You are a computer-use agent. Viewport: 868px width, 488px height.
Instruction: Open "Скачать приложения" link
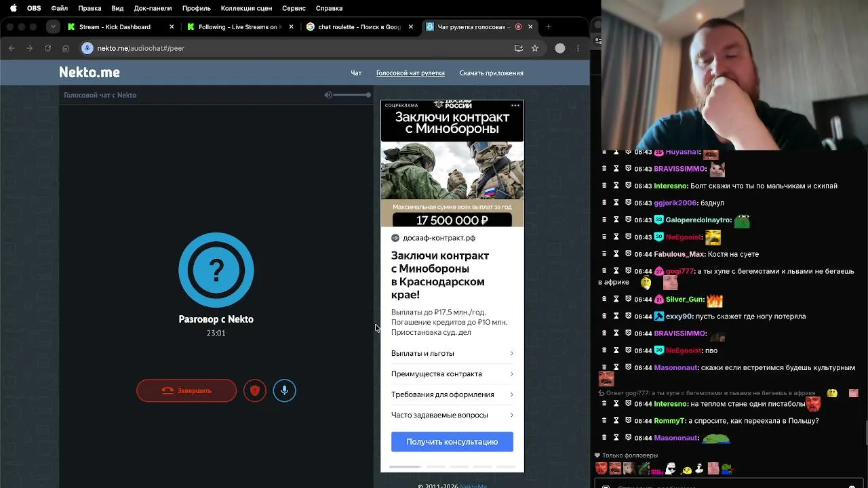tap(492, 73)
